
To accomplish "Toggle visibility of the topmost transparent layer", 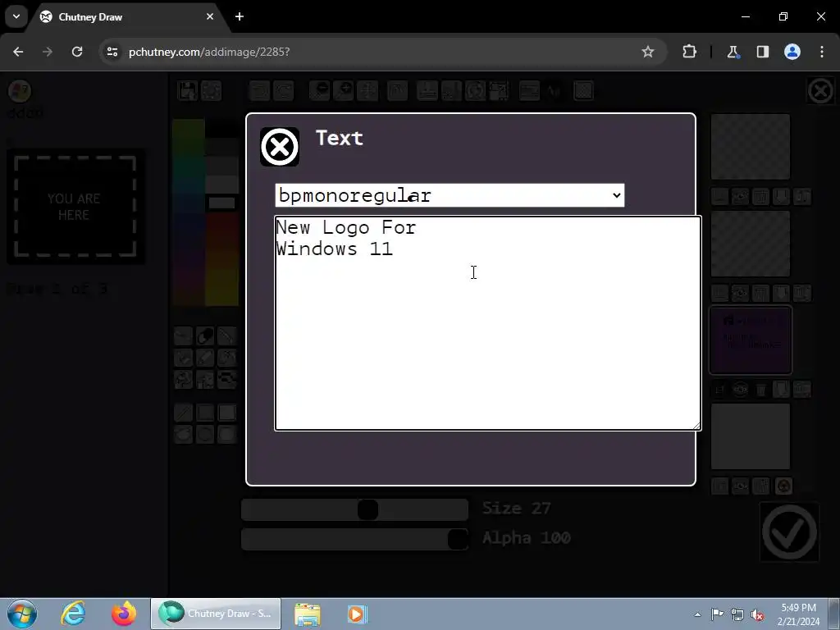I will (741, 197).
